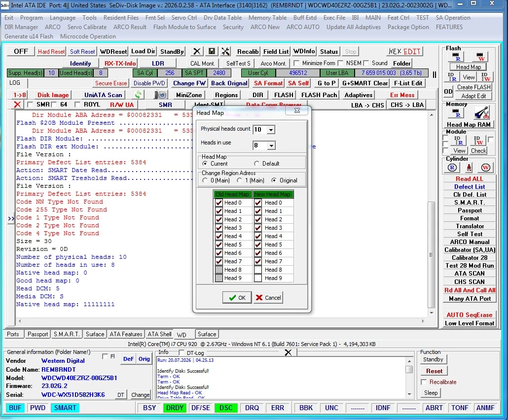Click the Head Map RAM button

[x=469, y=125]
